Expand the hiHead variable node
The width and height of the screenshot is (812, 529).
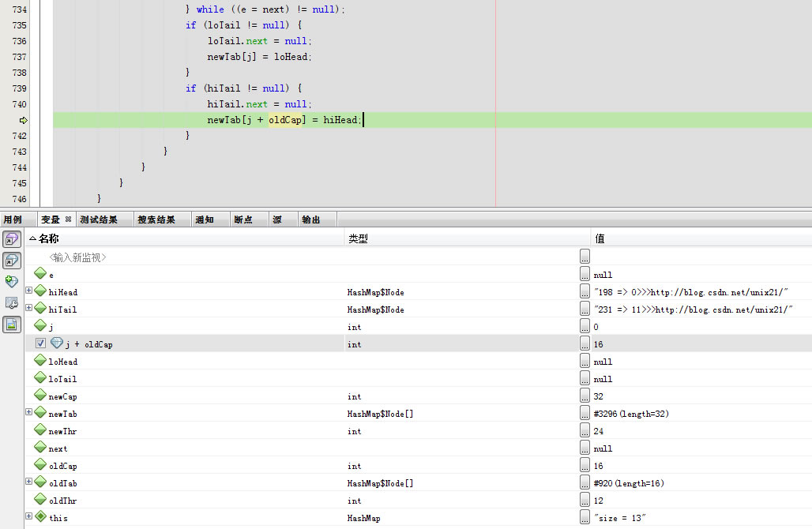click(x=29, y=291)
